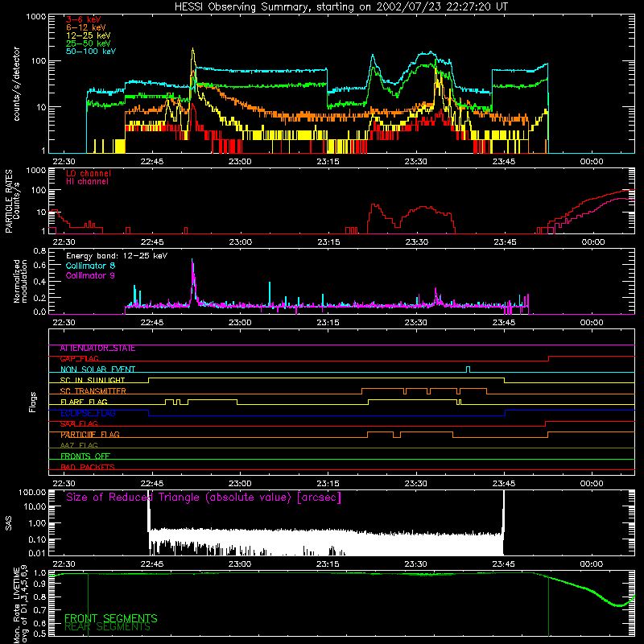Click the livetime dip at the curve's minimum
This screenshot has width=644, height=644.
[619, 605]
